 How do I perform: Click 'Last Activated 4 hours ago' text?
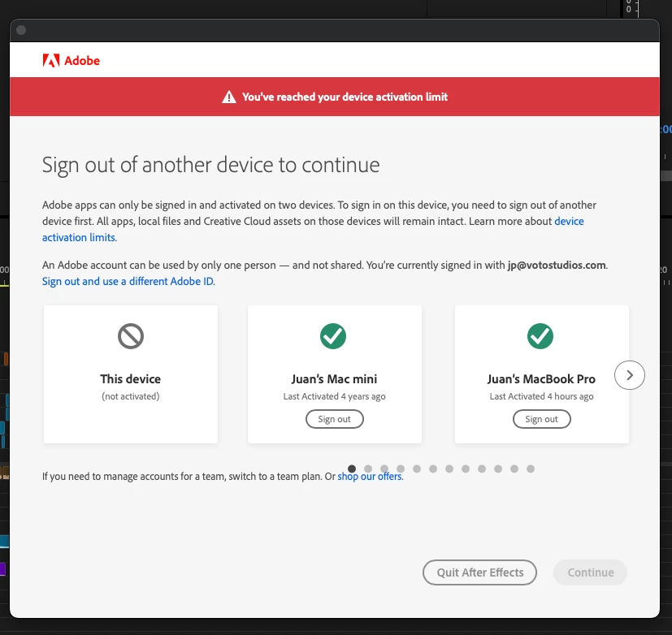coord(541,396)
